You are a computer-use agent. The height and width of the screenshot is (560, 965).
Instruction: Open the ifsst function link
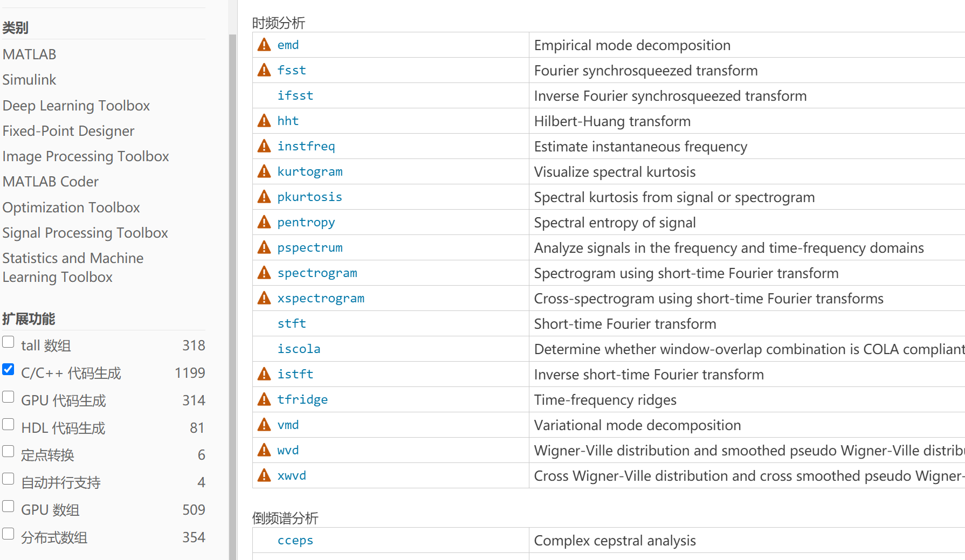[295, 95]
